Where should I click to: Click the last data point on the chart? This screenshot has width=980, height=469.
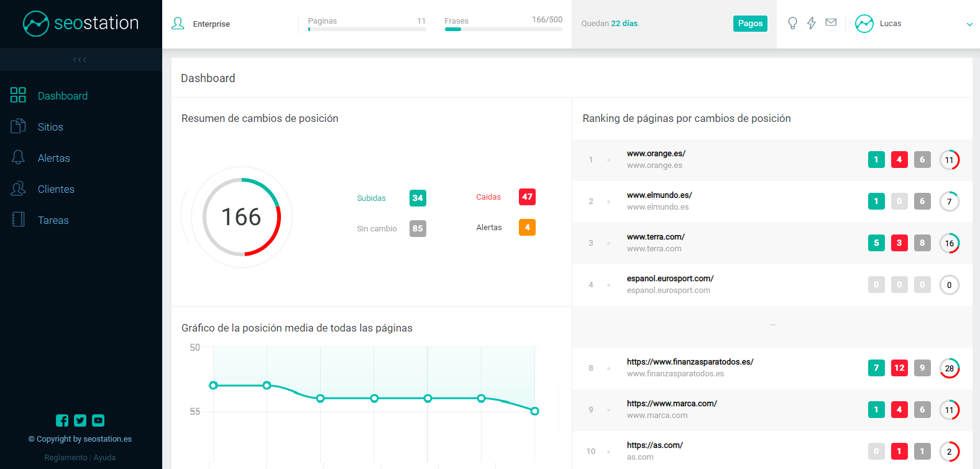[x=534, y=411]
